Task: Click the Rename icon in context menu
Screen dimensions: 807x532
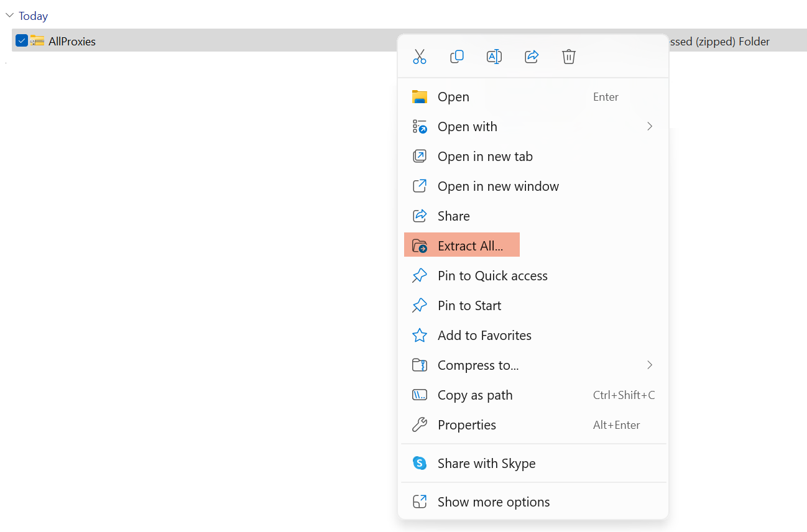Action: click(494, 57)
